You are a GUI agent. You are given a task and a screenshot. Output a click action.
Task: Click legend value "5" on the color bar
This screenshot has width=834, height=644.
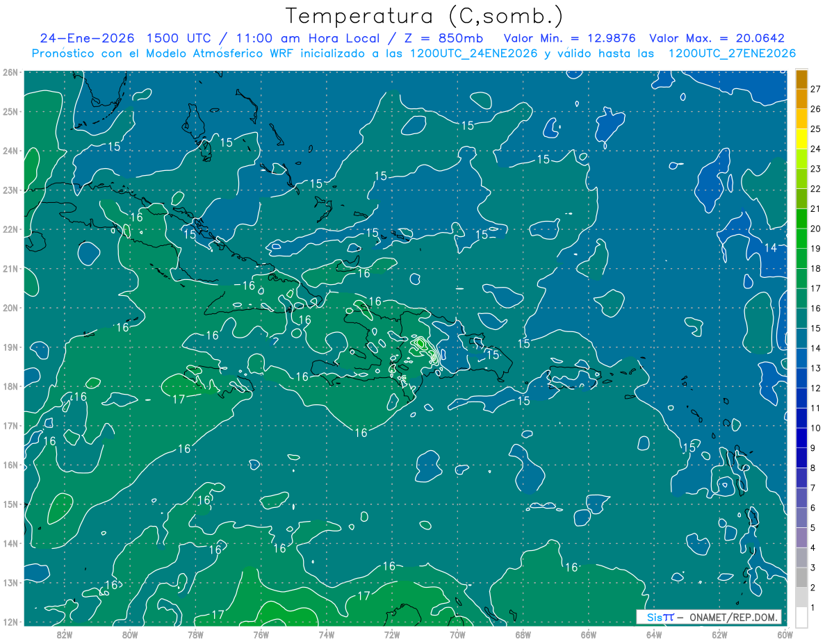coord(814,528)
